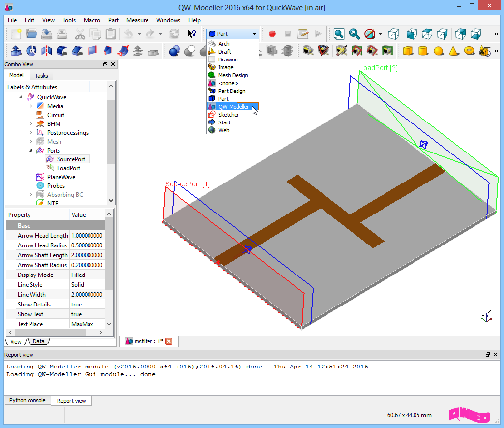Open the workbench selector combo box
This screenshot has height=428, width=504.
click(233, 34)
